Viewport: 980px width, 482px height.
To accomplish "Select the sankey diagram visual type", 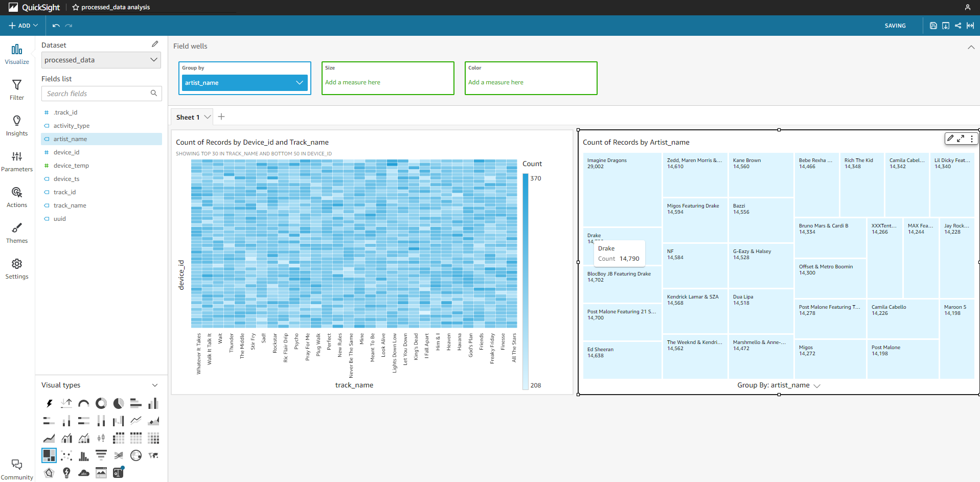I will pyautogui.click(x=119, y=455).
